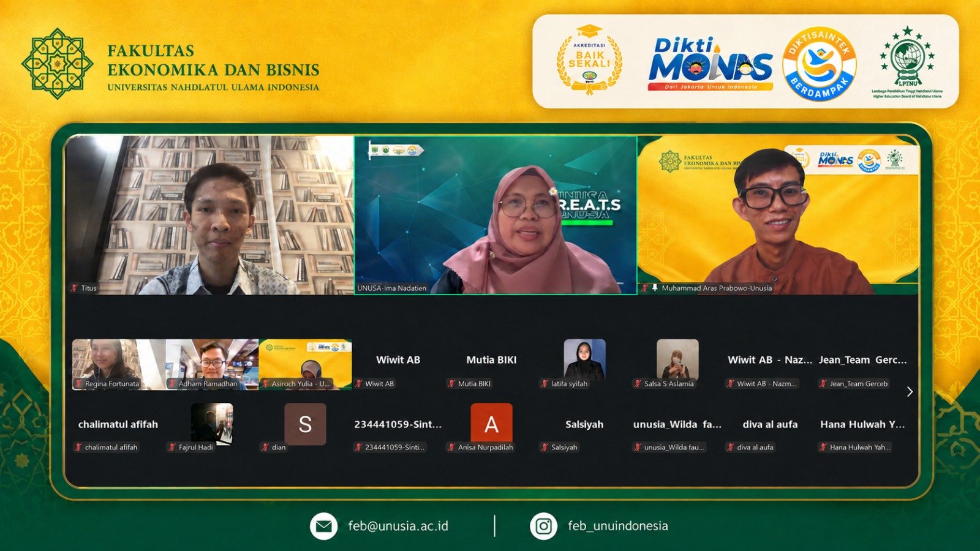The height and width of the screenshot is (551, 980).
Task: Click Salsa S Aslamia's profile photo
Action: 677,359
